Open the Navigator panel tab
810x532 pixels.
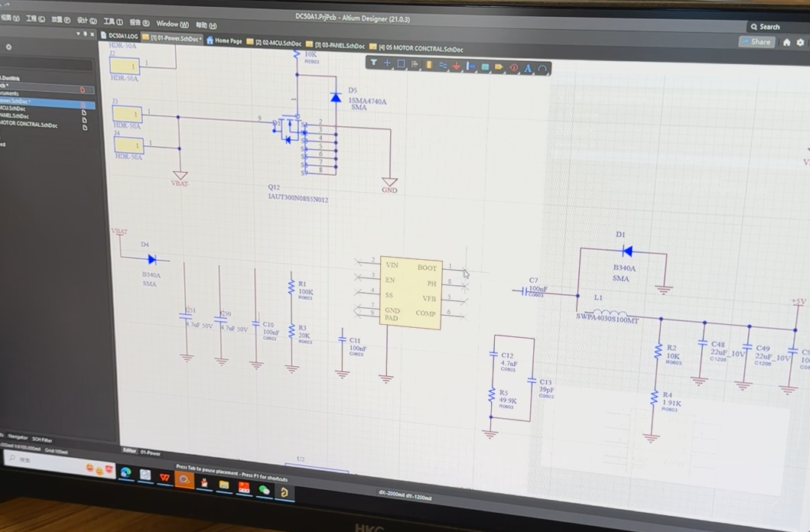point(18,436)
